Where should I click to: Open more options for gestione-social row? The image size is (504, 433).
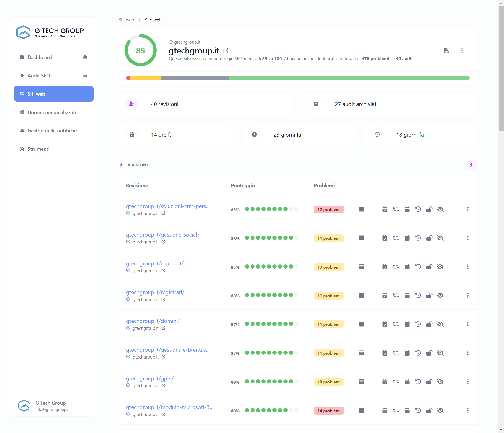point(468,238)
